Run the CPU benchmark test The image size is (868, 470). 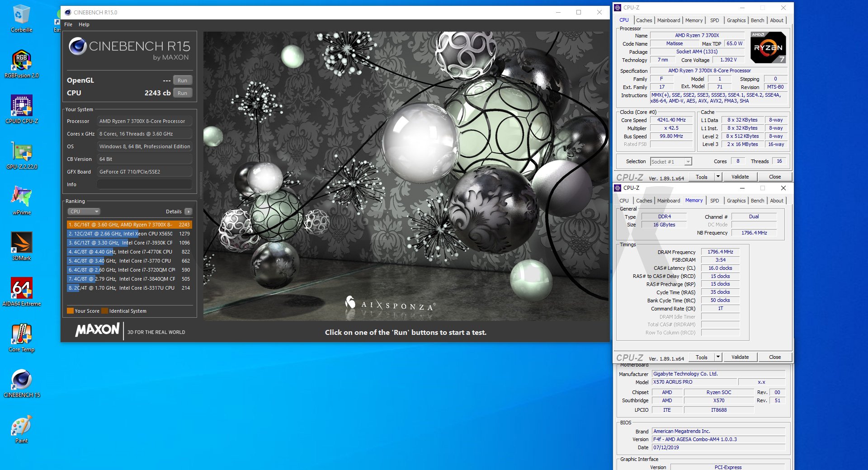click(182, 93)
